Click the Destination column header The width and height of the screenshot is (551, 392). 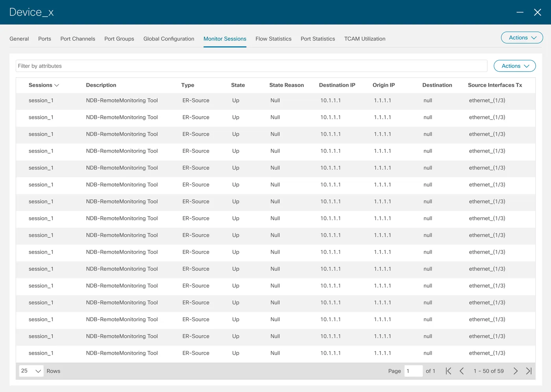pyautogui.click(x=437, y=85)
